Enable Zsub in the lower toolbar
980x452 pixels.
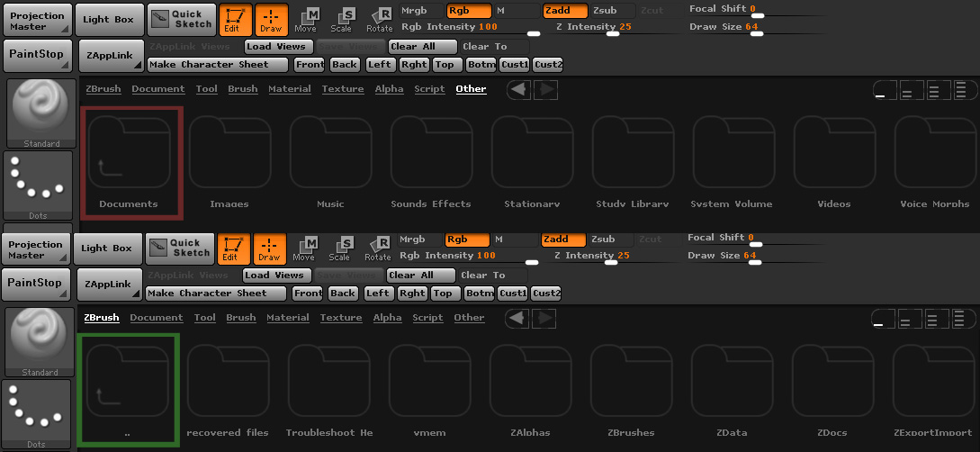point(610,240)
